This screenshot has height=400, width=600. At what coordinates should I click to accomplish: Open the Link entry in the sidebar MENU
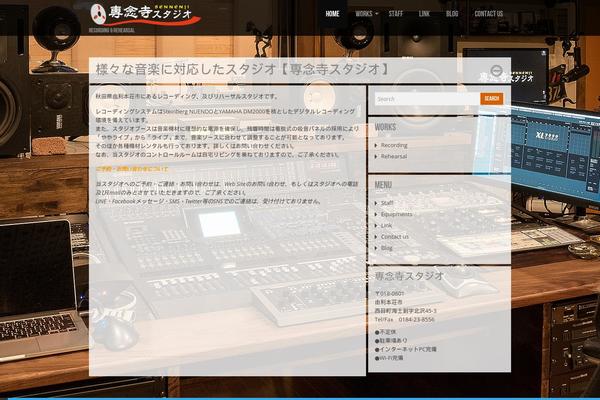click(x=386, y=225)
